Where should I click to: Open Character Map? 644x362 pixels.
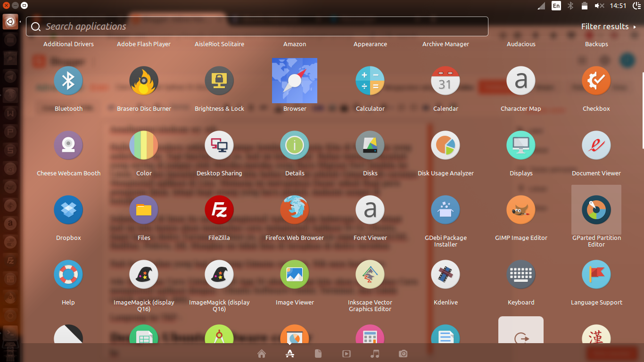point(521,81)
